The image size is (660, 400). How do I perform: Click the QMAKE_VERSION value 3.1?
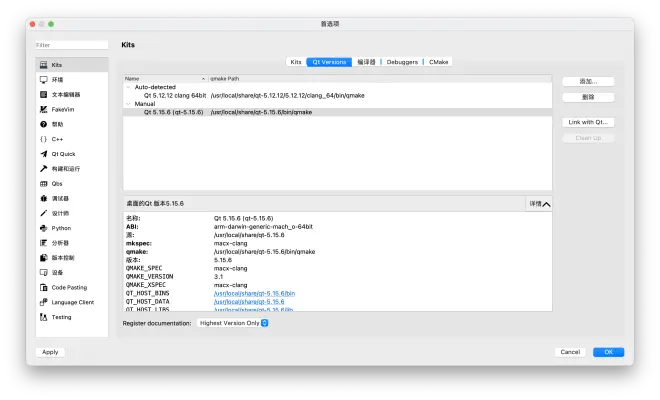(x=218, y=277)
